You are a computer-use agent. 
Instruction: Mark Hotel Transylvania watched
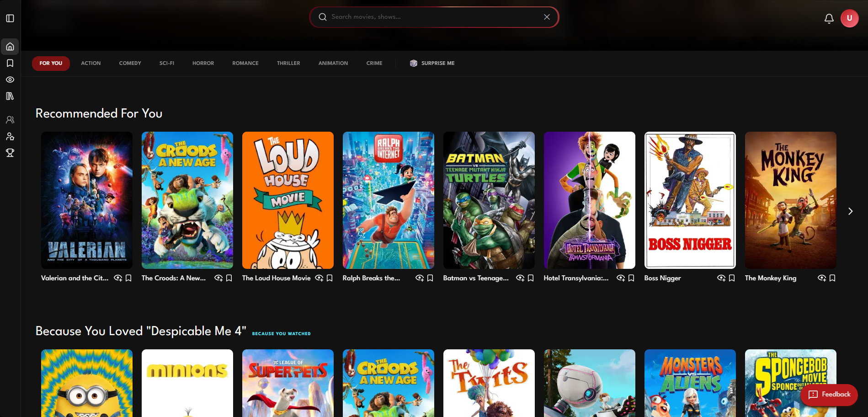click(621, 278)
